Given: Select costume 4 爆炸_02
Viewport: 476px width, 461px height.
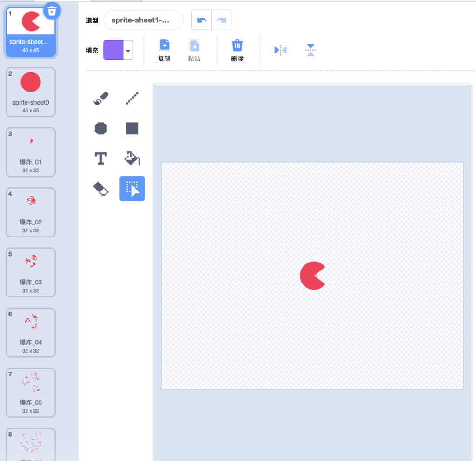Looking at the screenshot, I should 31,212.
